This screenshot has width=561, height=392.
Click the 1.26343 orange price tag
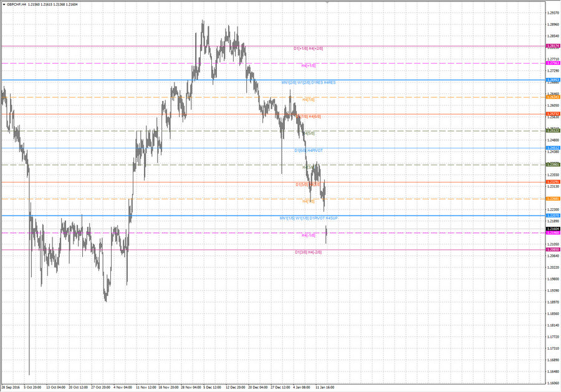(553, 97)
